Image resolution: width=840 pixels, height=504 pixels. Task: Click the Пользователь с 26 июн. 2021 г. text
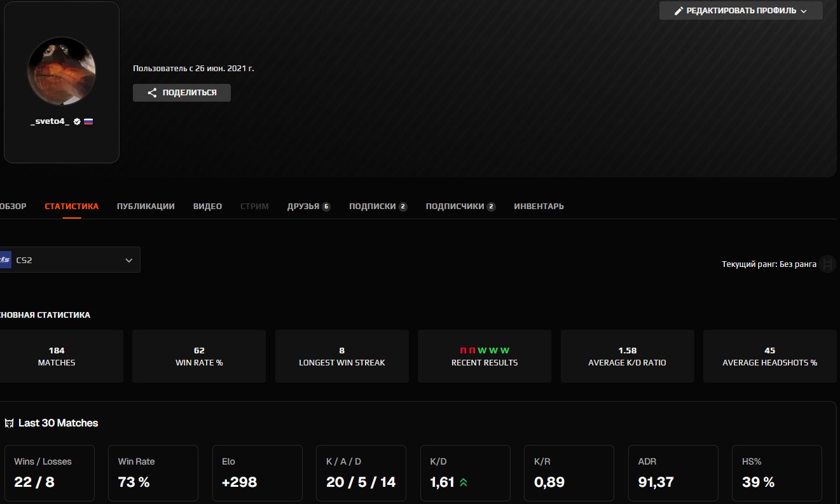193,68
